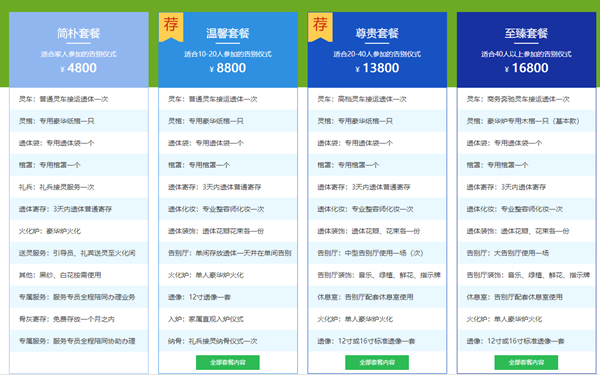Click row 专属服务：服务专员全程陪同协助办理
The width and height of the screenshot is (600, 375).
click(79, 341)
